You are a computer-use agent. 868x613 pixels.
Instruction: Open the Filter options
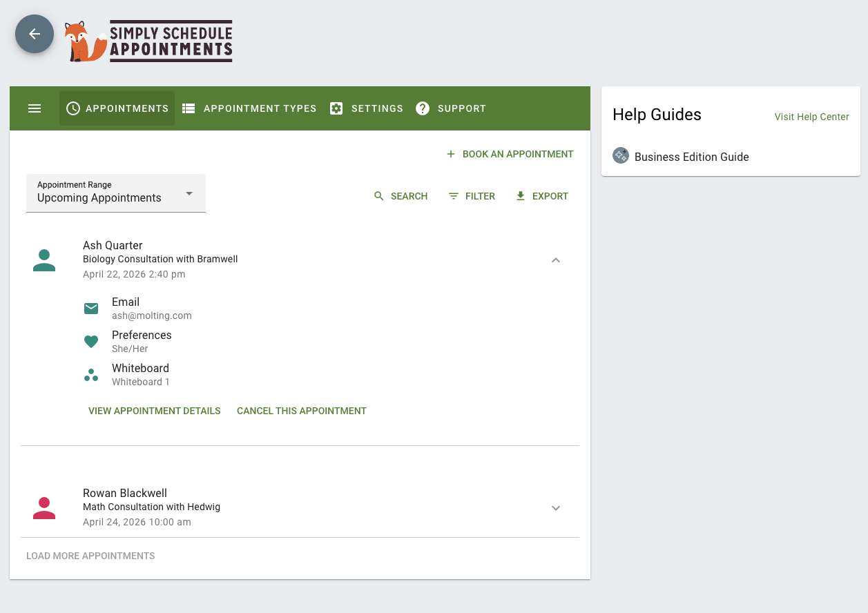point(472,196)
